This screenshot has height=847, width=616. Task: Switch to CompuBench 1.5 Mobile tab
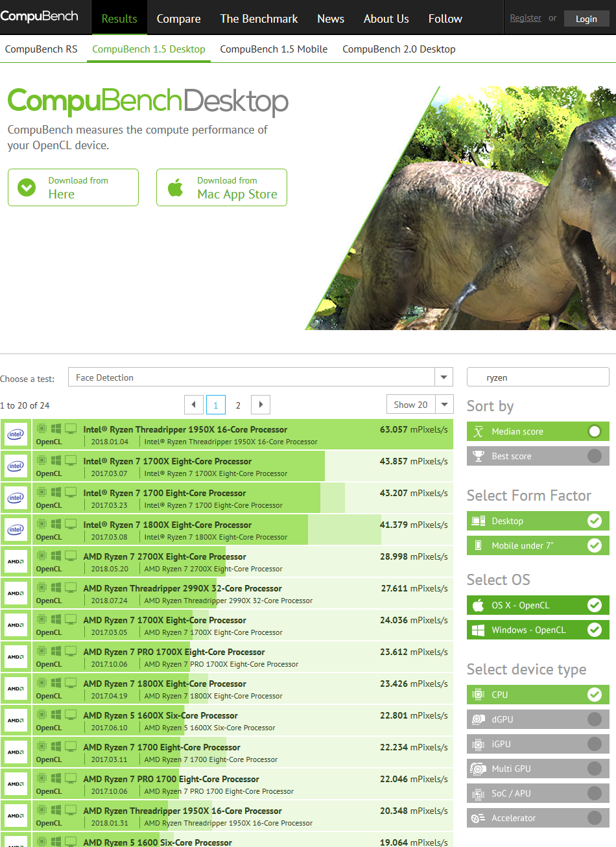tap(274, 49)
